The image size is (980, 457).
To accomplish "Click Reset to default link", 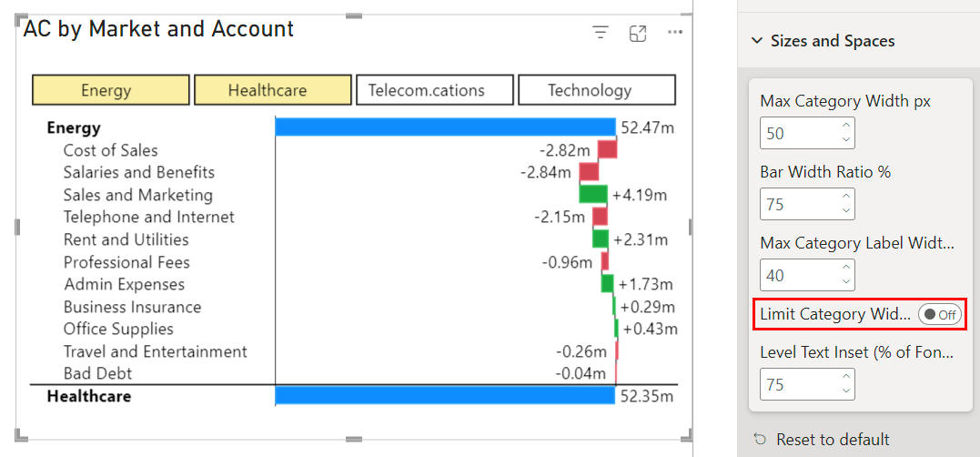I will click(832, 440).
